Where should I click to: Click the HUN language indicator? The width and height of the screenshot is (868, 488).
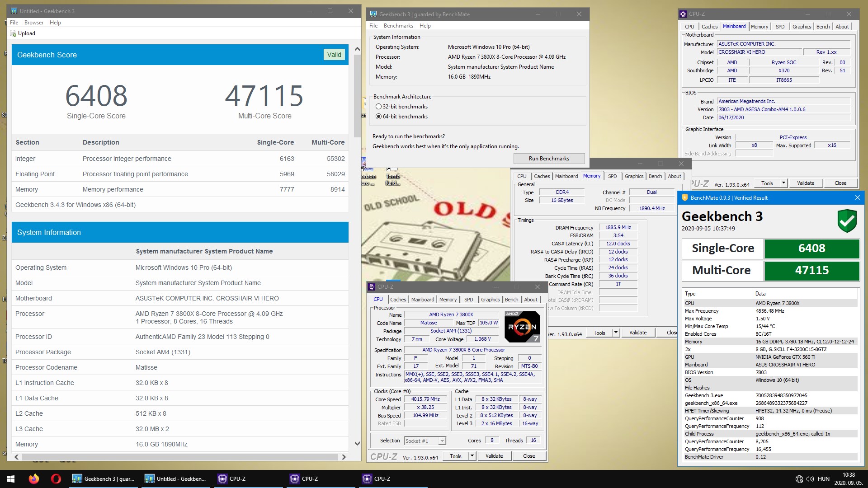point(824,479)
